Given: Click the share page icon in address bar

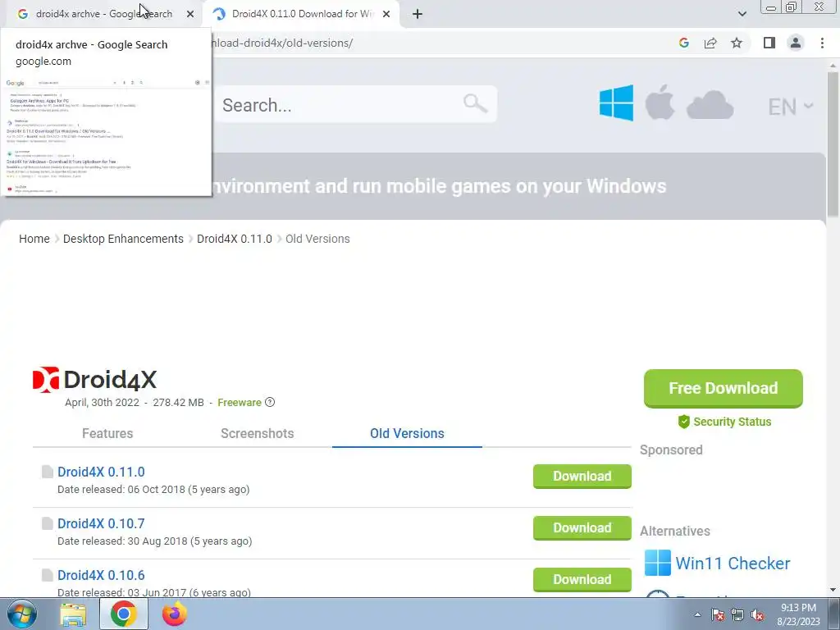Looking at the screenshot, I should pyautogui.click(x=710, y=43).
